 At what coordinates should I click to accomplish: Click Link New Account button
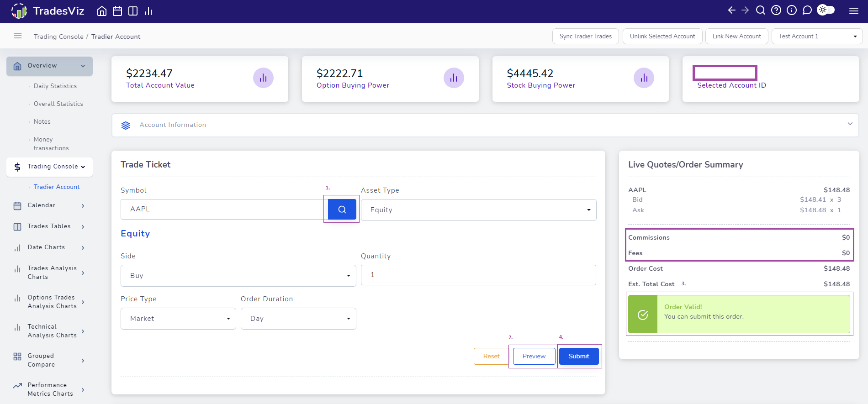click(x=737, y=36)
